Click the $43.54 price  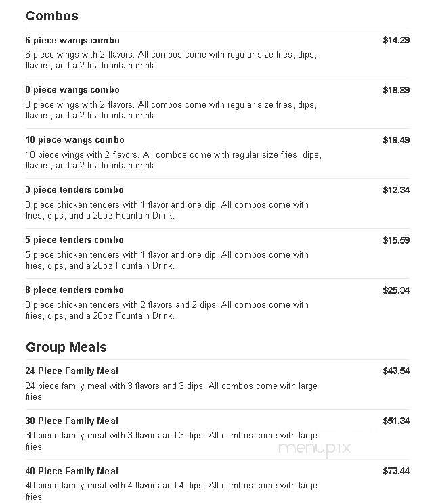pyautogui.click(x=396, y=371)
